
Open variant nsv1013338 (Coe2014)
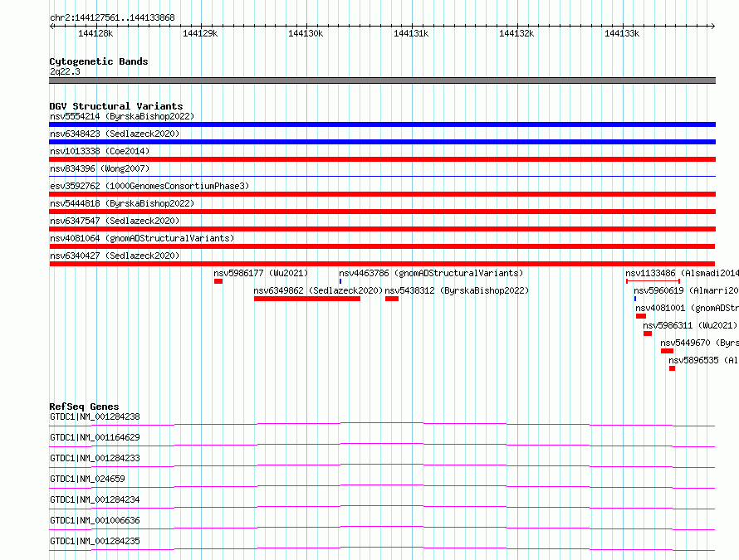tap(100, 151)
